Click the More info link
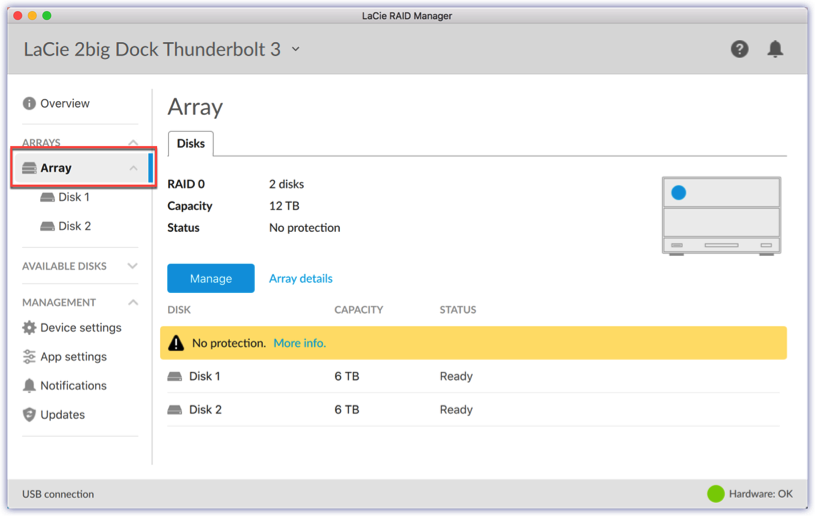Screen dimensions: 815x516 pyautogui.click(x=299, y=343)
